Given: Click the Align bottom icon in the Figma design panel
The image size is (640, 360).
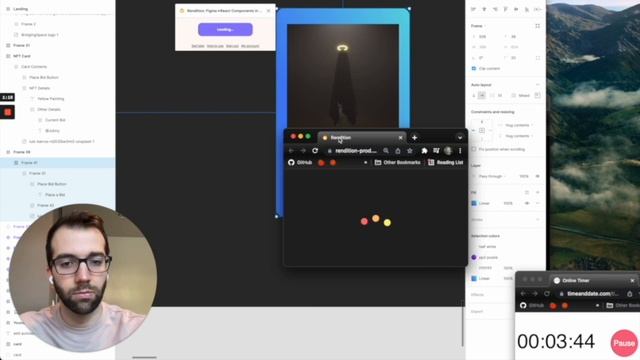Looking at the screenshot, I should 527,9.
